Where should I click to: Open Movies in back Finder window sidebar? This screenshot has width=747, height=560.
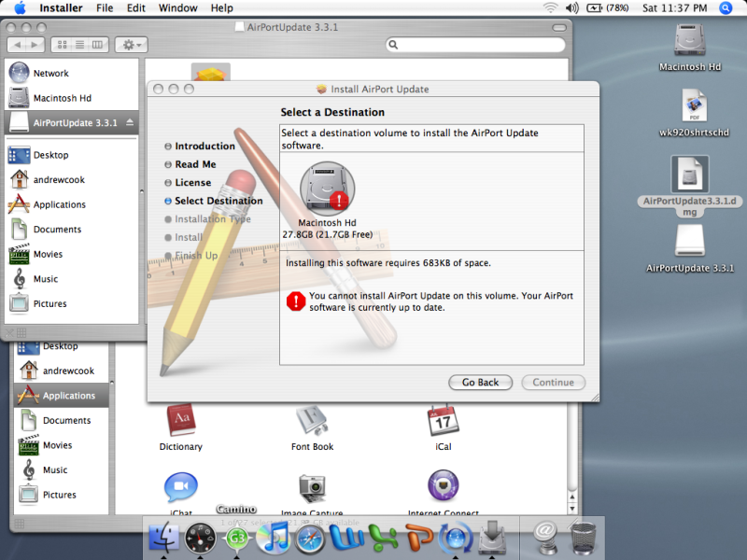(x=62, y=445)
